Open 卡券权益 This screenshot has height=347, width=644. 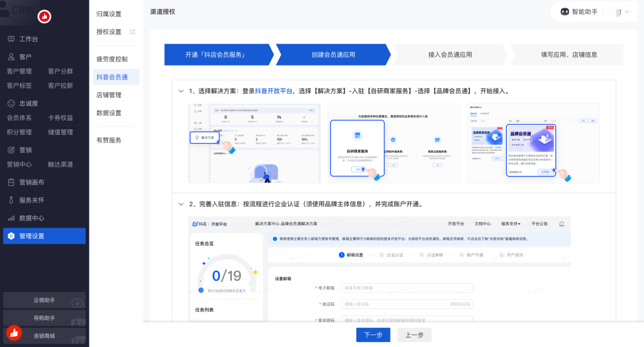pyautogui.click(x=60, y=118)
